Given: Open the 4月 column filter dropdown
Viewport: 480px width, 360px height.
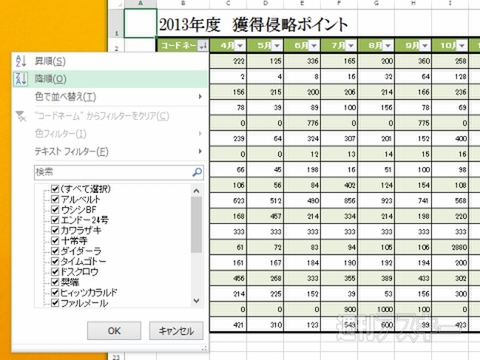Looking at the screenshot, I should click(240, 45).
